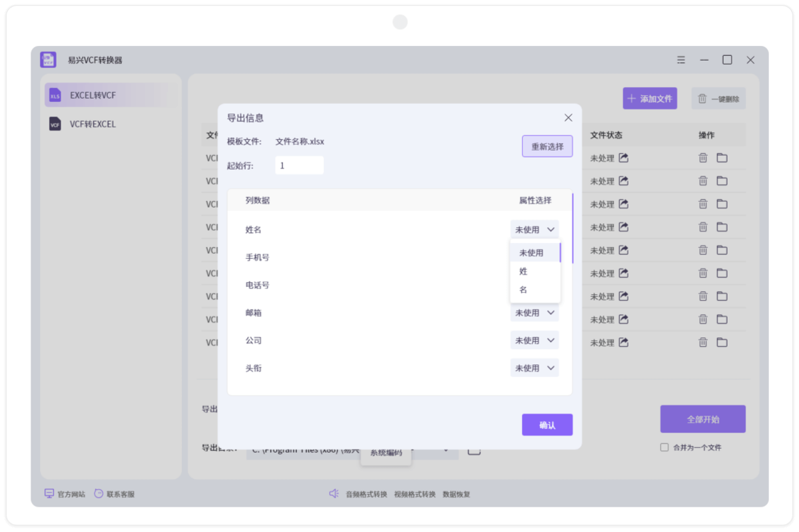The width and height of the screenshot is (799, 532).
Task: Click the app logo in the title bar
Action: (47, 59)
